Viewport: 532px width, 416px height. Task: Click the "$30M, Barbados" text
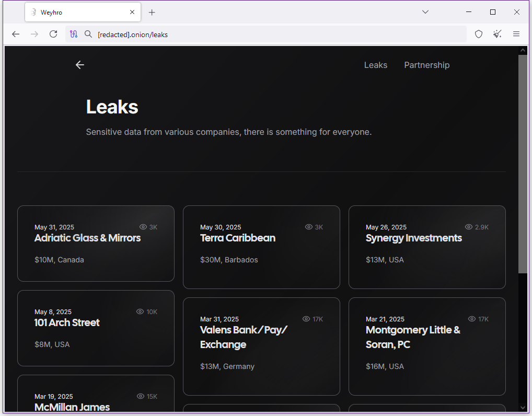[229, 260]
